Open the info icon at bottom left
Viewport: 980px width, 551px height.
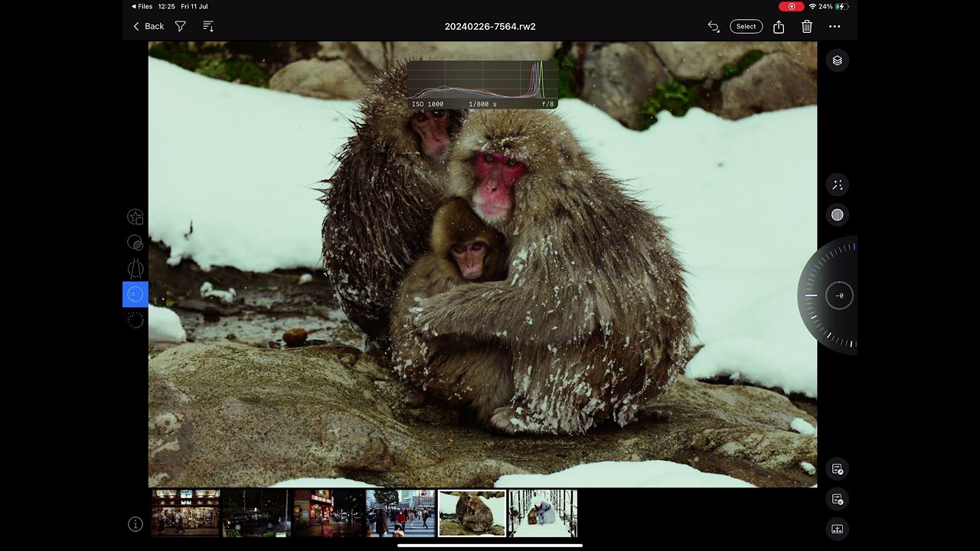136,524
